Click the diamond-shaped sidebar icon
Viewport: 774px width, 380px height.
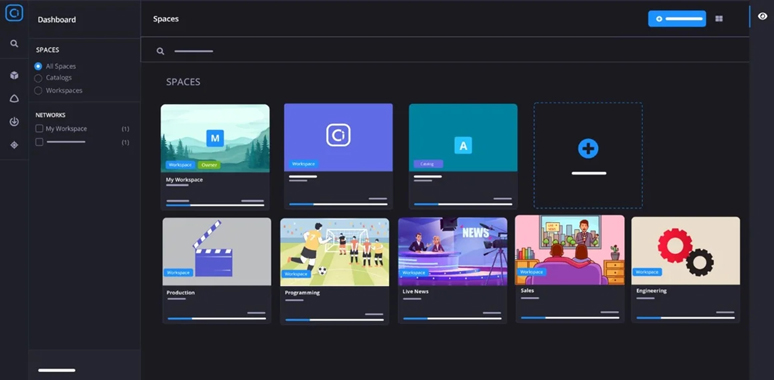14,145
